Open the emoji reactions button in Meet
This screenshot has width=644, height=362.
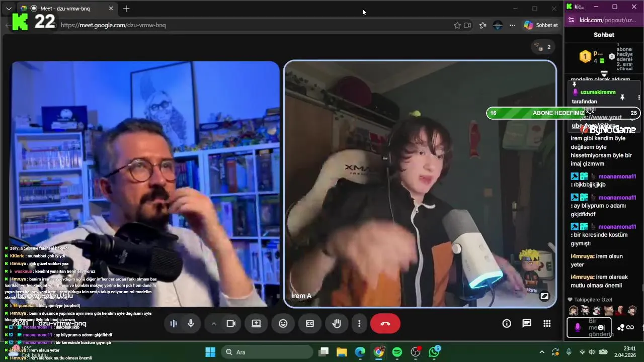click(x=283, y=324)
